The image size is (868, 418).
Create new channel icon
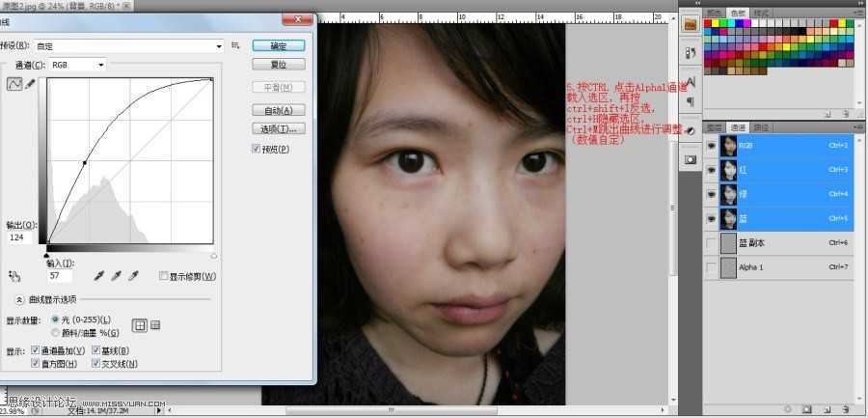point(827,409)
